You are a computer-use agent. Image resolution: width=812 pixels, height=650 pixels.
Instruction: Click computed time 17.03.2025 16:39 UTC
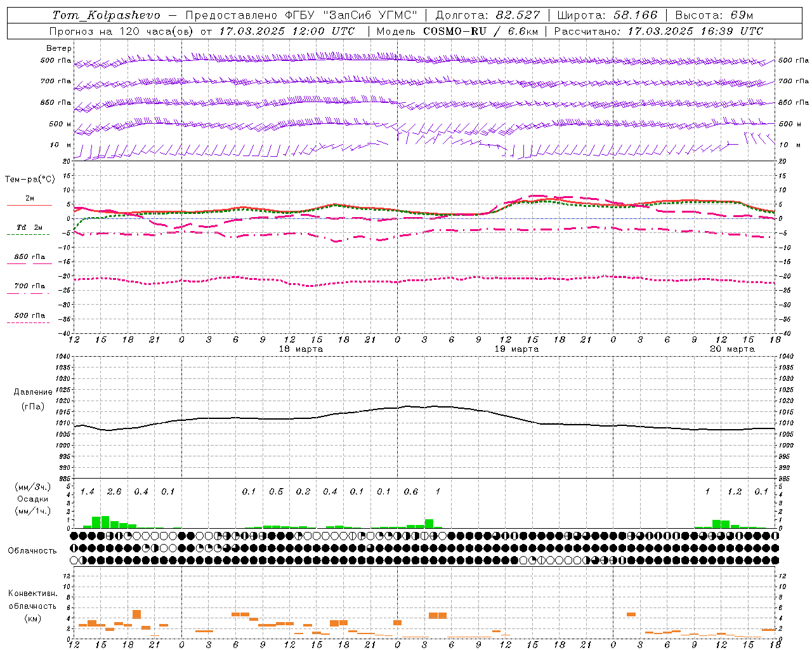point(695,31)
